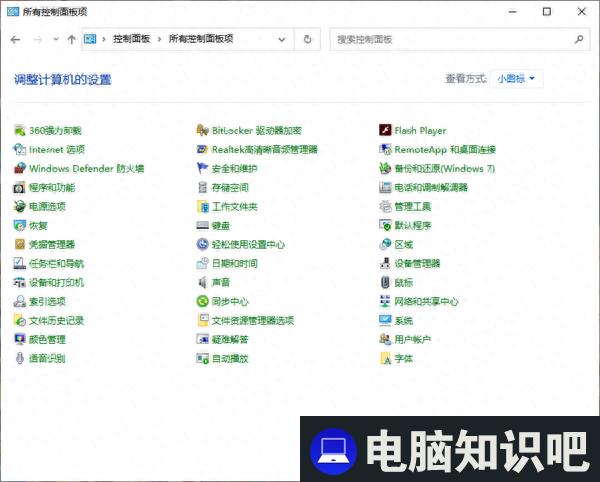The height and width of the screenshot is (482, 600).
Task: Open the 日期和时间 icon
Action: pos(202,263)
